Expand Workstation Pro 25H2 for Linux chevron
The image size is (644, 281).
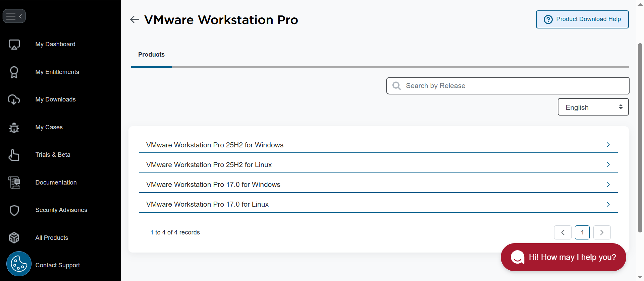[x=608, y=164]
